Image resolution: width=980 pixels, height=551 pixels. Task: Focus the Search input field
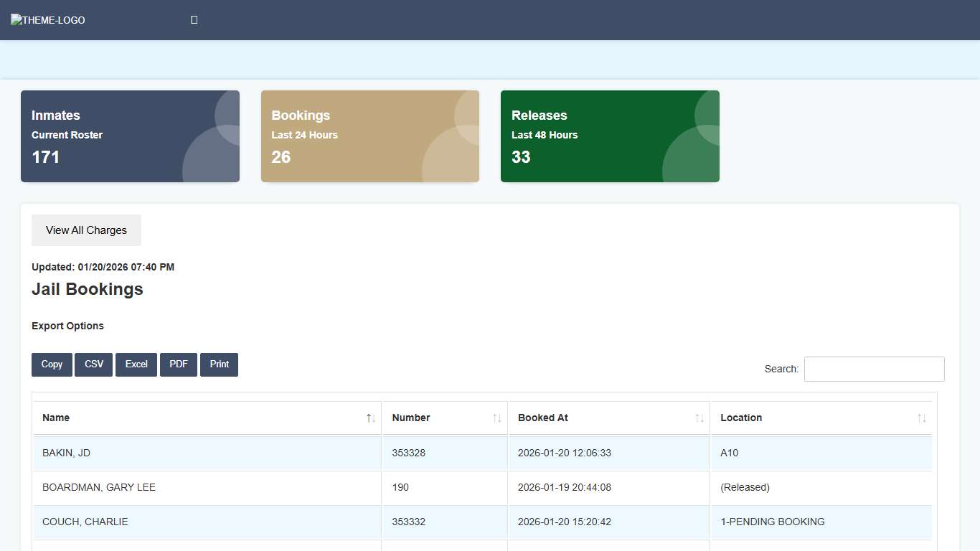(874, 369)
